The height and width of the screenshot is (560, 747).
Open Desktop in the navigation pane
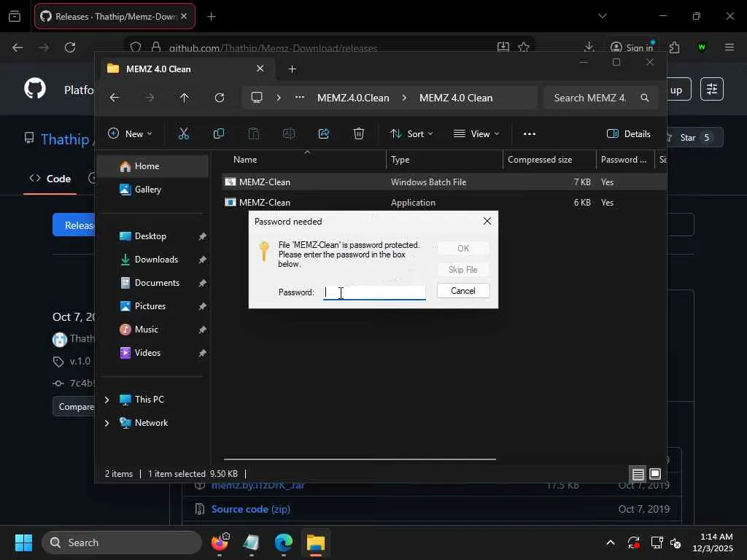click(152, 236)
